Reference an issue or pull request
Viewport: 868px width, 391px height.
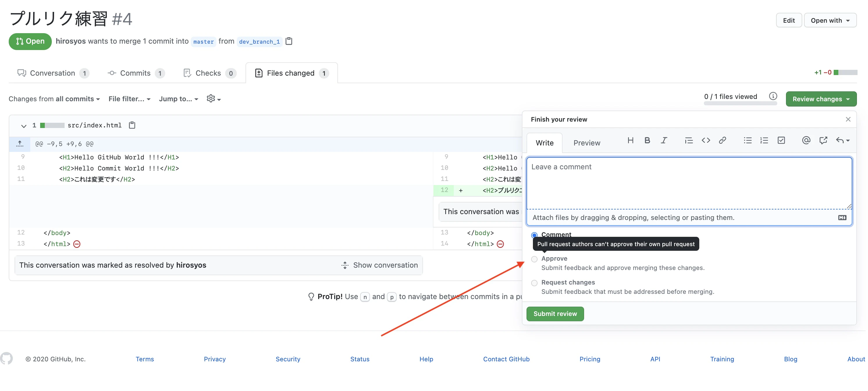(823, 141)
